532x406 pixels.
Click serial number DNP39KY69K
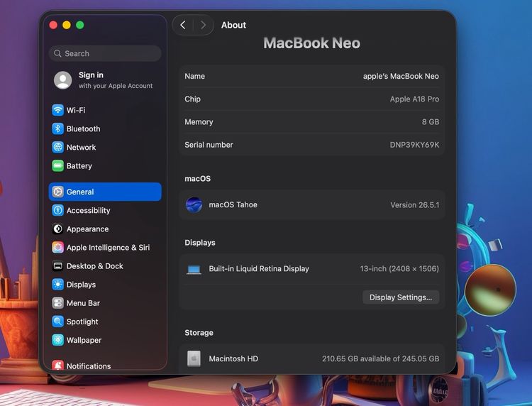click(414, 145)
